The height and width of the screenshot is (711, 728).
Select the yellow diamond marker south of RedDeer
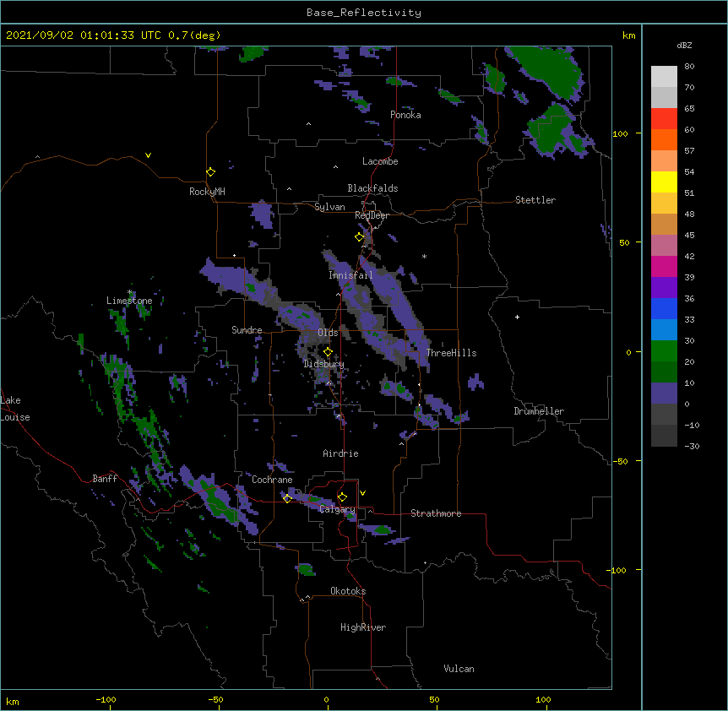pos(360,237)
